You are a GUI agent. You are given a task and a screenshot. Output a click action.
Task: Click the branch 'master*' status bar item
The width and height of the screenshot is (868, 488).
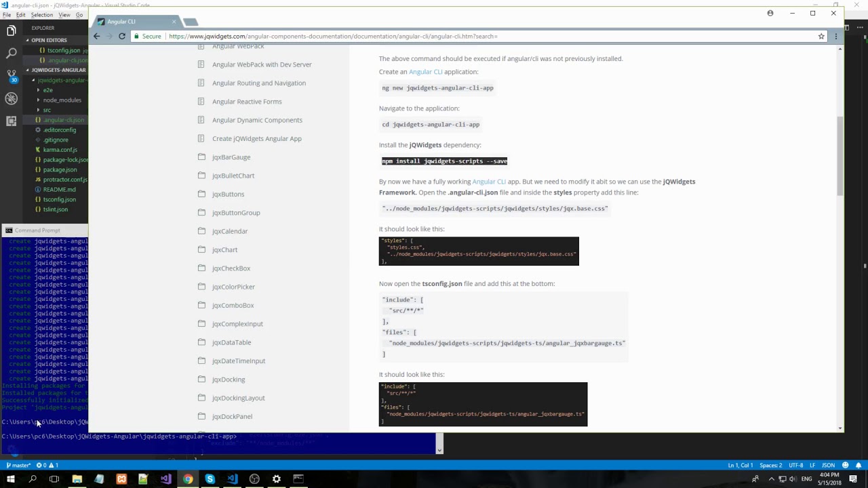coord(18,465)
